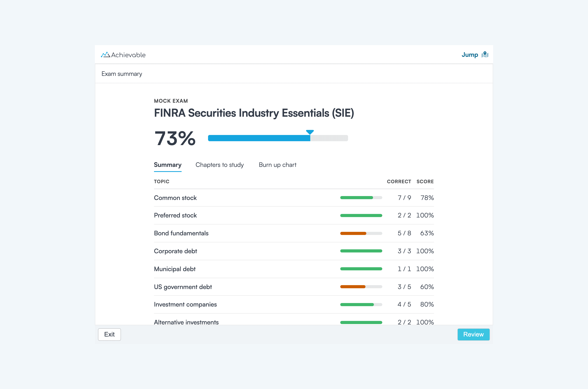Image resolution: width=588 pixels, height=389 pixels.
Task: Click the Municipal debt 1 / 1 value
Action: click(x=404, y=269)
